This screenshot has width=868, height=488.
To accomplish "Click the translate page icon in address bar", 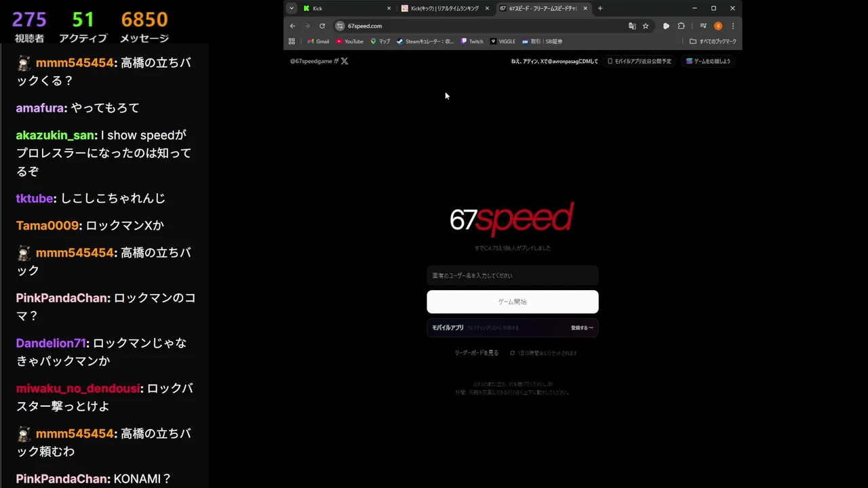I will click(x=632, y=26).
